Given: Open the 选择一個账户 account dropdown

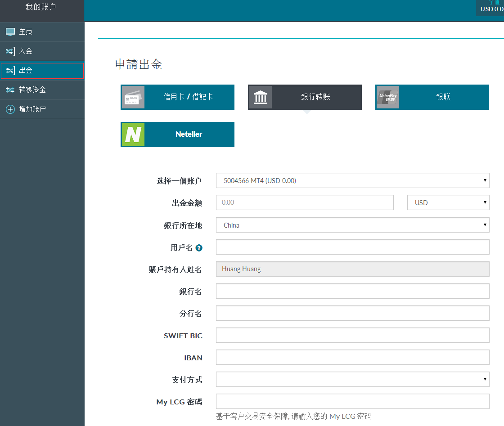Looking at the screenshot, I should pos(352,181).
